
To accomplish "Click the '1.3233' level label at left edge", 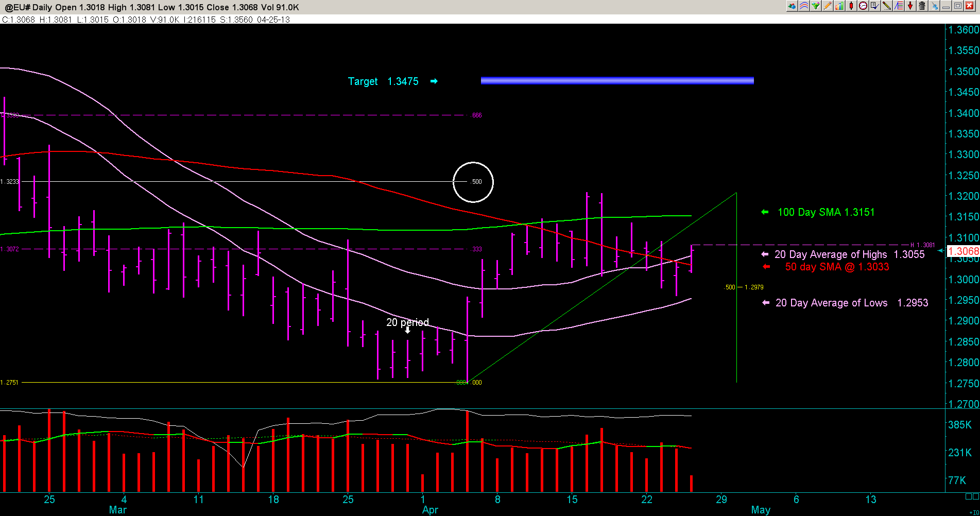I will [10, 182].
